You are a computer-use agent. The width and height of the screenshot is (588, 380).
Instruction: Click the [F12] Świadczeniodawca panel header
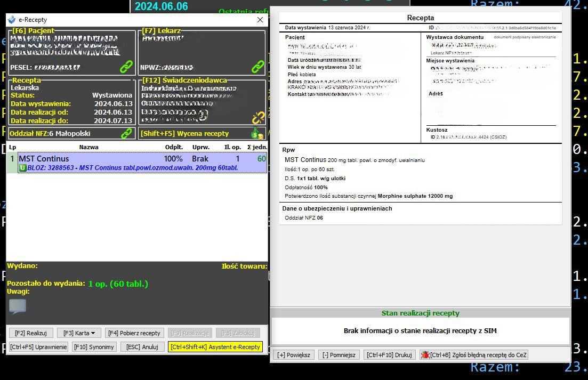point(184,80)
